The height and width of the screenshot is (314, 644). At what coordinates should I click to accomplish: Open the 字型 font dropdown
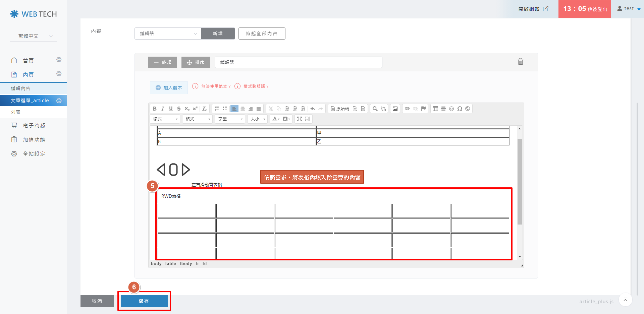[x=230, y=119]
